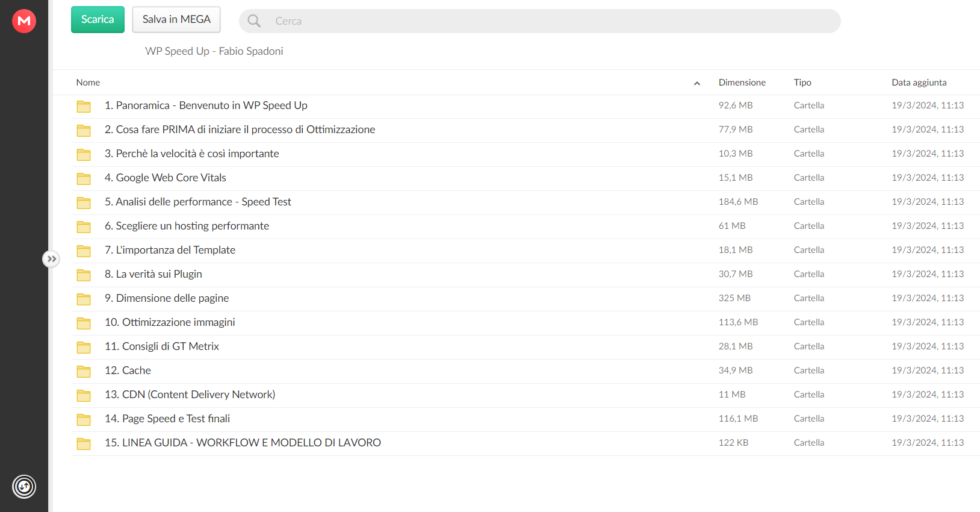Open the transfer status icon at sidebar bottom
The image size is (980, 512).
click(24, 487)
